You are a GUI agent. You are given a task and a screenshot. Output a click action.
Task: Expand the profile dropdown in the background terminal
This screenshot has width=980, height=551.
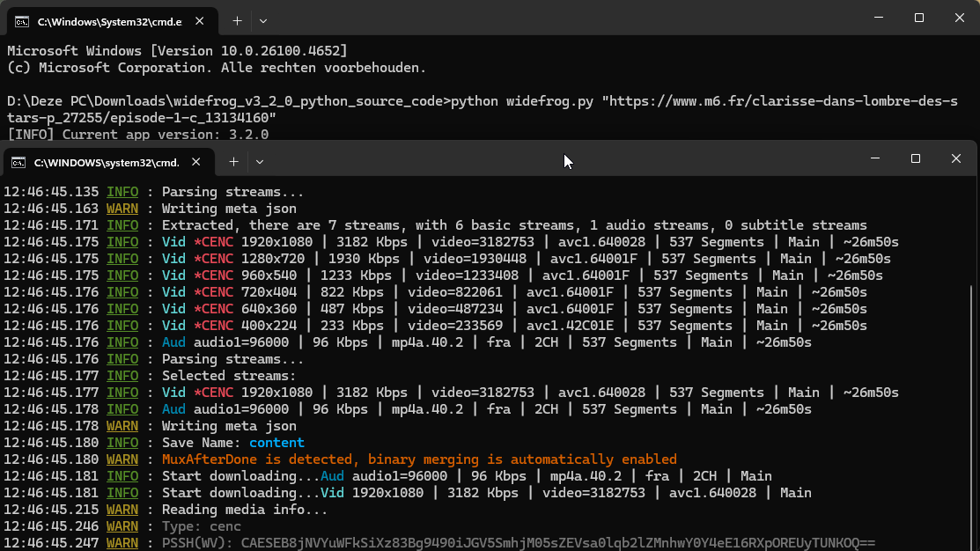click(x=263, y=20)
